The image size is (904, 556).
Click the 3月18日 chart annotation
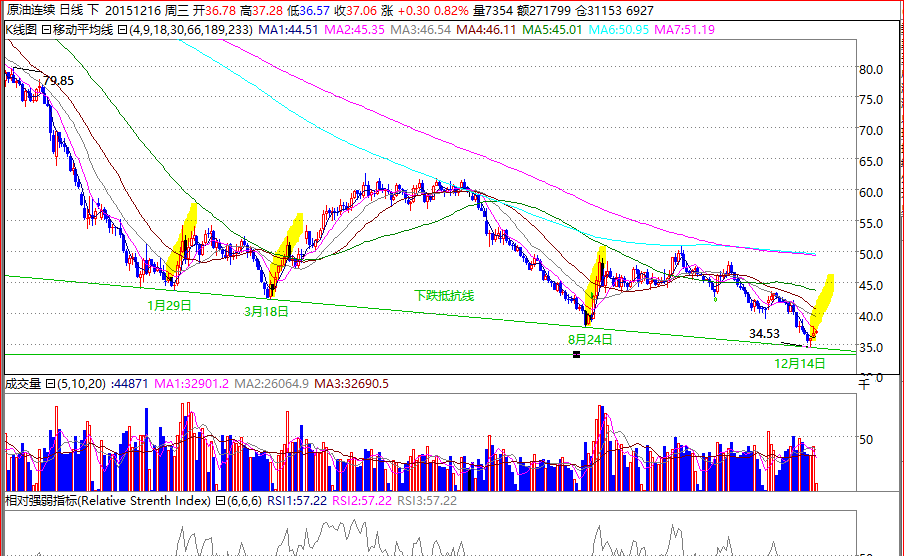point(266,311)
